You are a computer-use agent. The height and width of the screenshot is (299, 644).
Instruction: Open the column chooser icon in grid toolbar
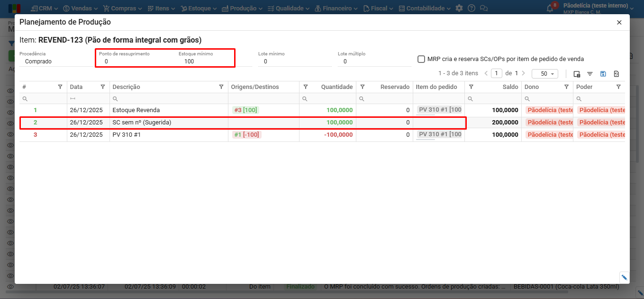pyautogui.click(x=577, y=74)
